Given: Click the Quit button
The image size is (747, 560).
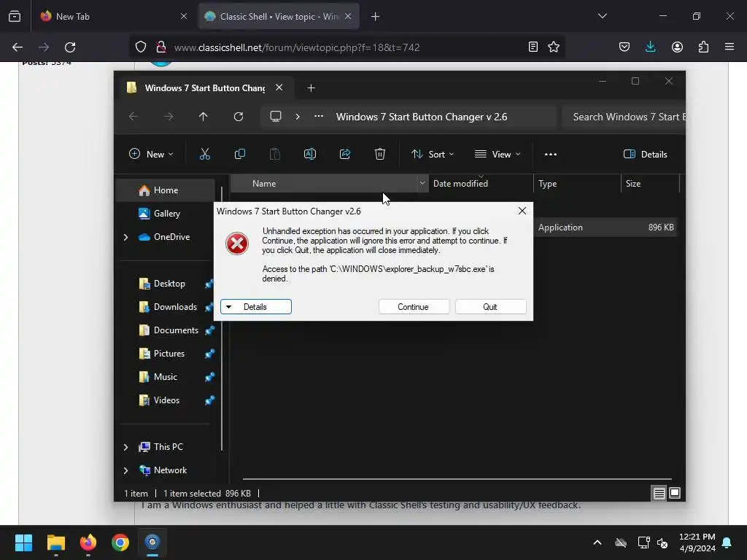Looking at the screenshot, I should (490, 307).
